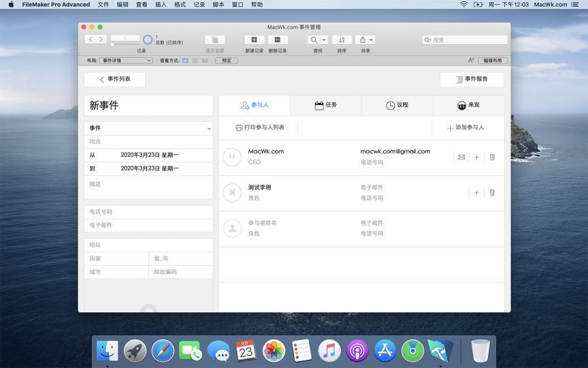This screenshot has height=368, width=588.
Task: Switch to the 任务 tab
Action: click(x=326, y=105)
